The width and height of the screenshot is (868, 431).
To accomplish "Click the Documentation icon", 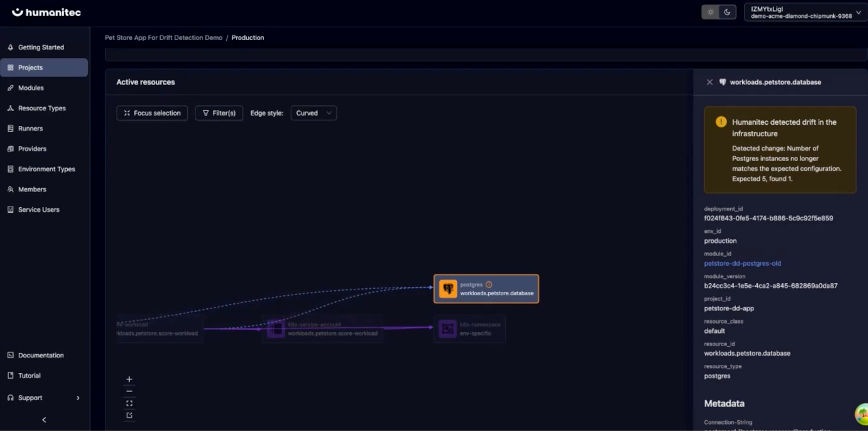I will (10, 355).
